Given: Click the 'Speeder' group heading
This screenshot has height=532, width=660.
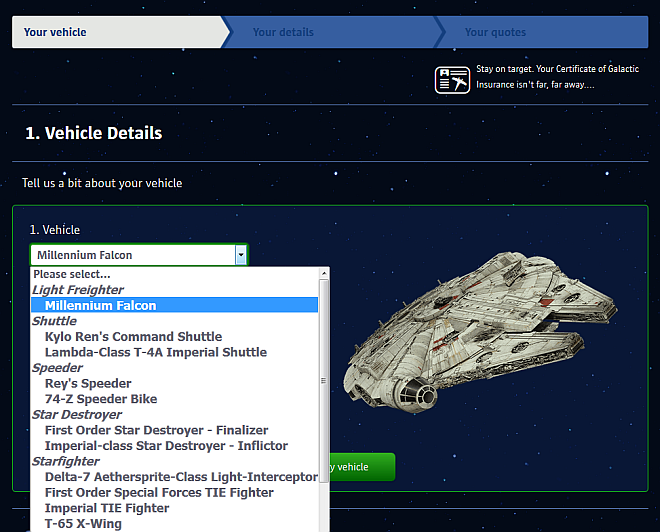Looking at the screenshot, I should [57, 367].
